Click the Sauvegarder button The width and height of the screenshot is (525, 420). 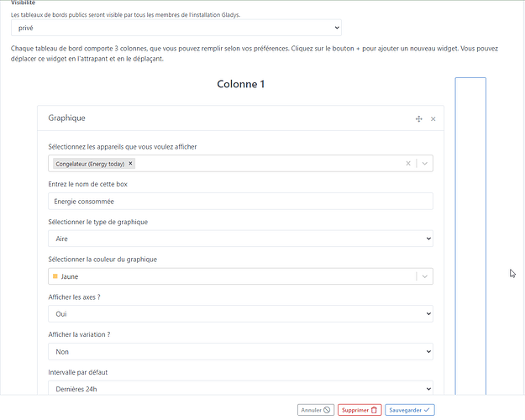[x=409, y=410]
